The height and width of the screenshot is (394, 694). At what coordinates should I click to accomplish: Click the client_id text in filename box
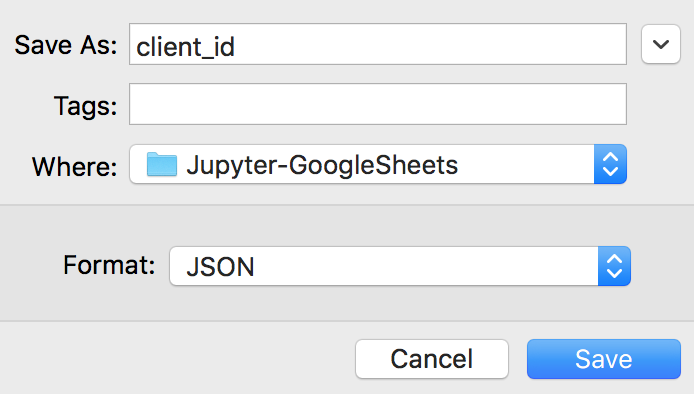pos(185,46)
